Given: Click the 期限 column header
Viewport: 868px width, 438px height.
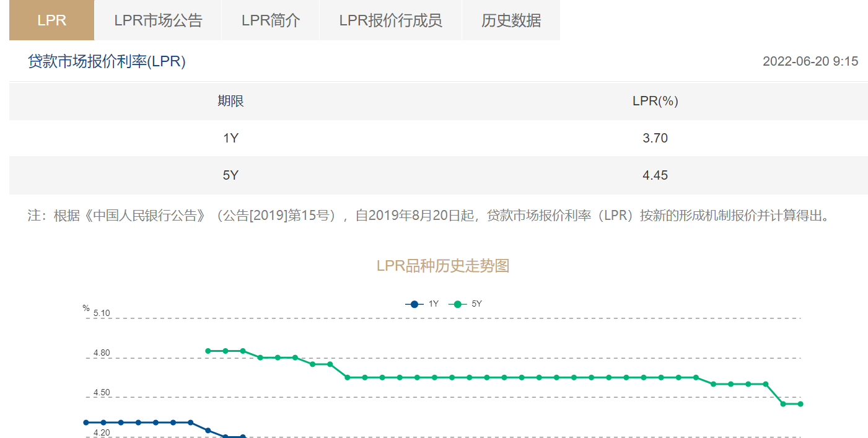Looking at the screenshot, I should [x=230, y=101].
